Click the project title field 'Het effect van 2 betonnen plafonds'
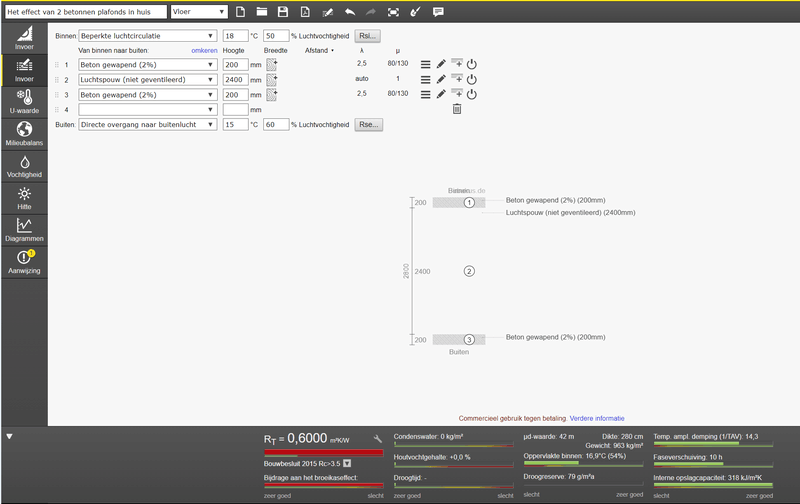800x504 pixels. 86,12
